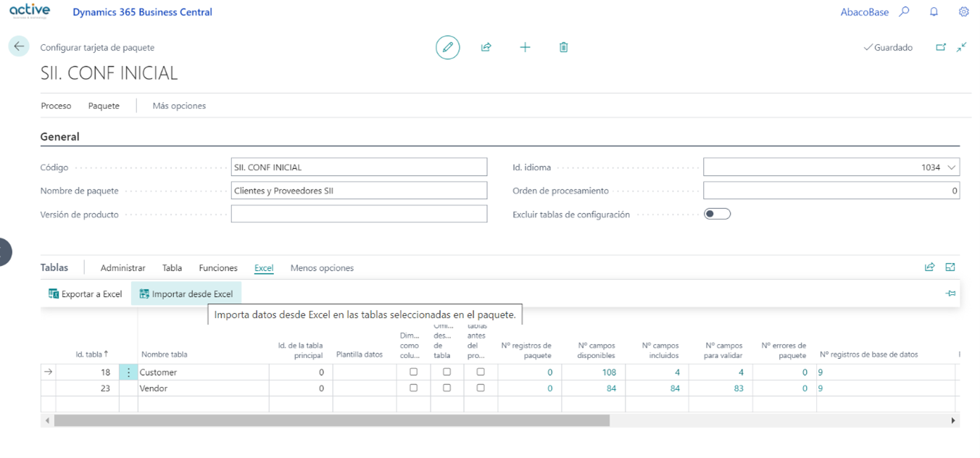Click the Active company logo
980x458 pixels.
[30, 11]
